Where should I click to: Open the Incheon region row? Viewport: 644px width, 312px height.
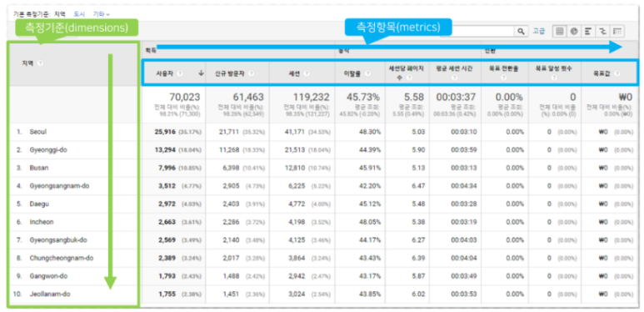pyautogui.click(x=42, y=222)
